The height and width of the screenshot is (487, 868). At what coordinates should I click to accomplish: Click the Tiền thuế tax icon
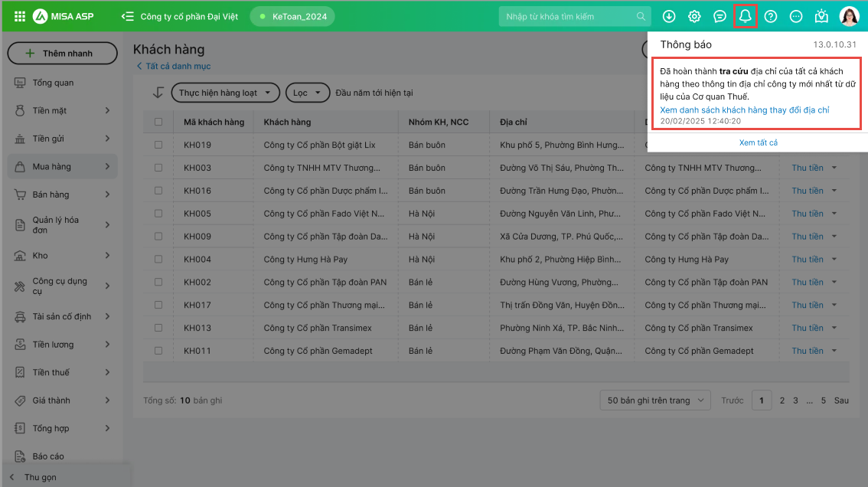(x=20, y=372)
